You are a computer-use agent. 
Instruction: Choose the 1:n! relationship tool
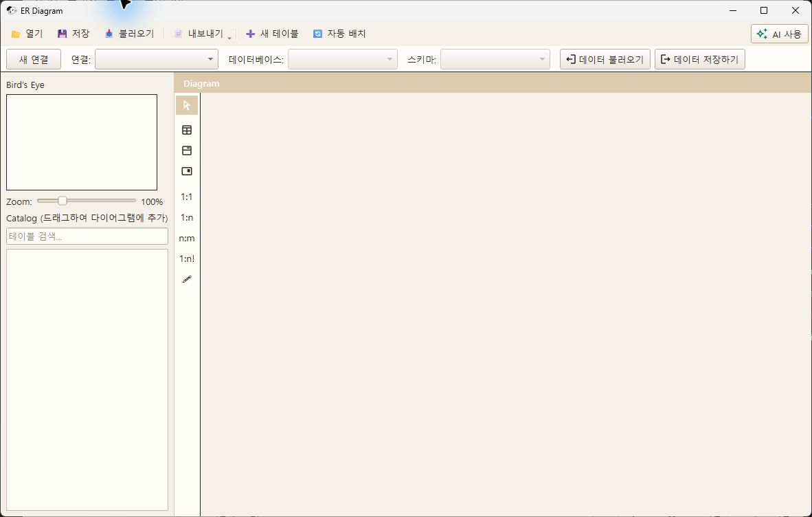[187, 258]
